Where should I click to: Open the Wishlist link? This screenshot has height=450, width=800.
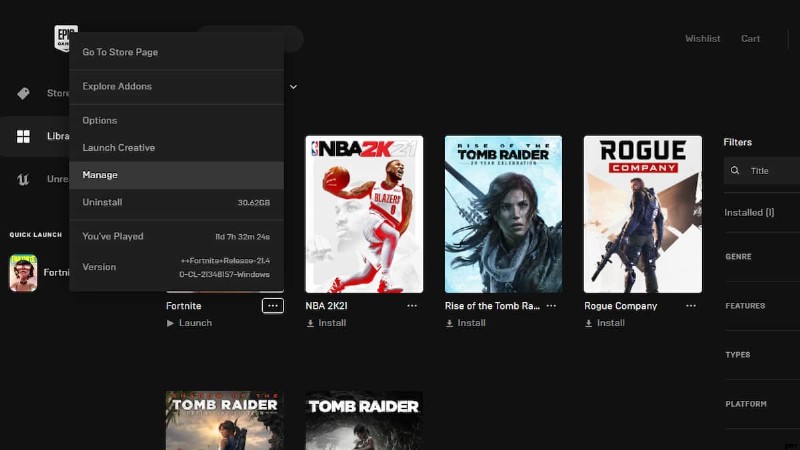(703, 39)
